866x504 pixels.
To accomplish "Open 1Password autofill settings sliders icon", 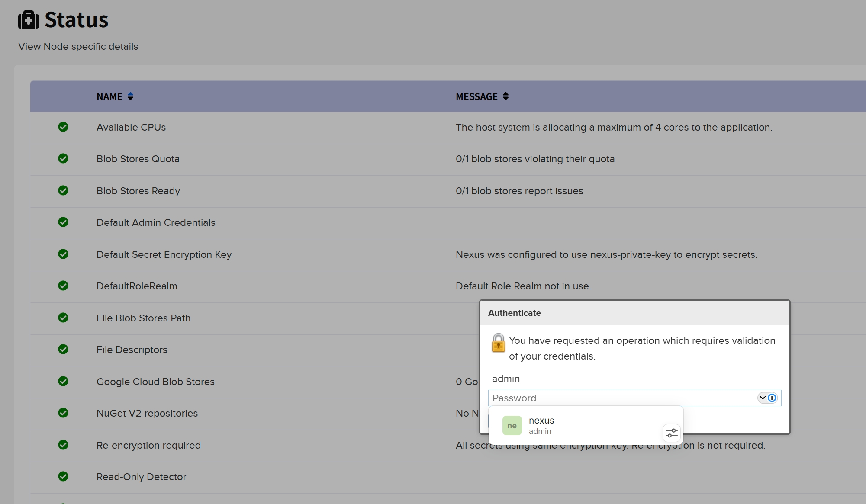I will (x=671, y=433).
